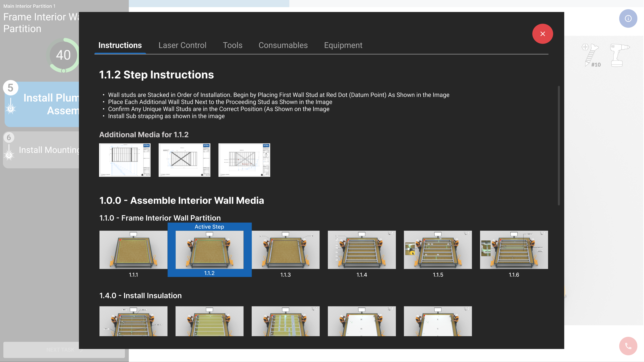Select the power drill tool icon
The height and width of the screenshot is (362, 644).
(x=619, y=55)
